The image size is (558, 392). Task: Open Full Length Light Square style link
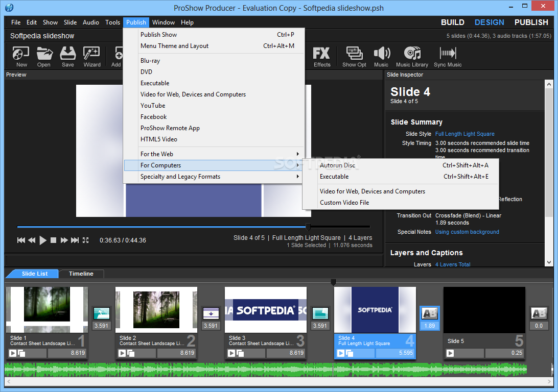click(x=465, y=134)
